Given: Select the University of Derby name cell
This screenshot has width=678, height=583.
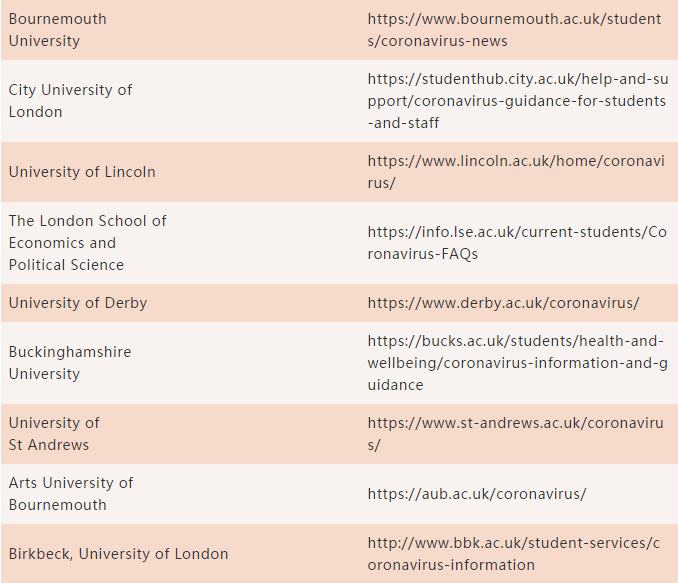Looking at the screenshot, I should pyautogui.click(x=78, y=303).
